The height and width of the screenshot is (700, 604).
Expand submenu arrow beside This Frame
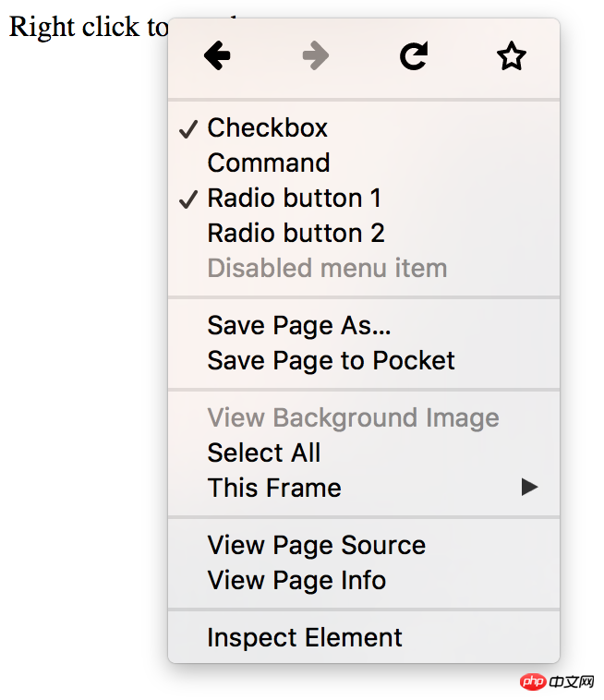click(529, 488)
